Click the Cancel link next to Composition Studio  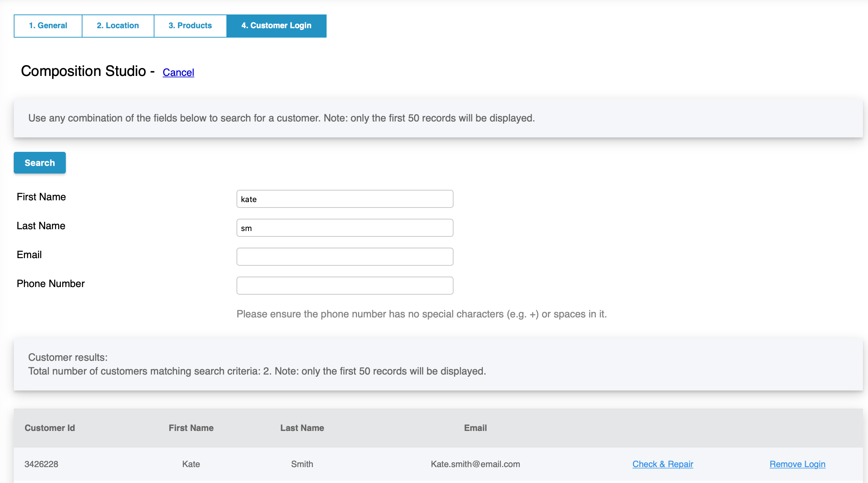[178, 72]
